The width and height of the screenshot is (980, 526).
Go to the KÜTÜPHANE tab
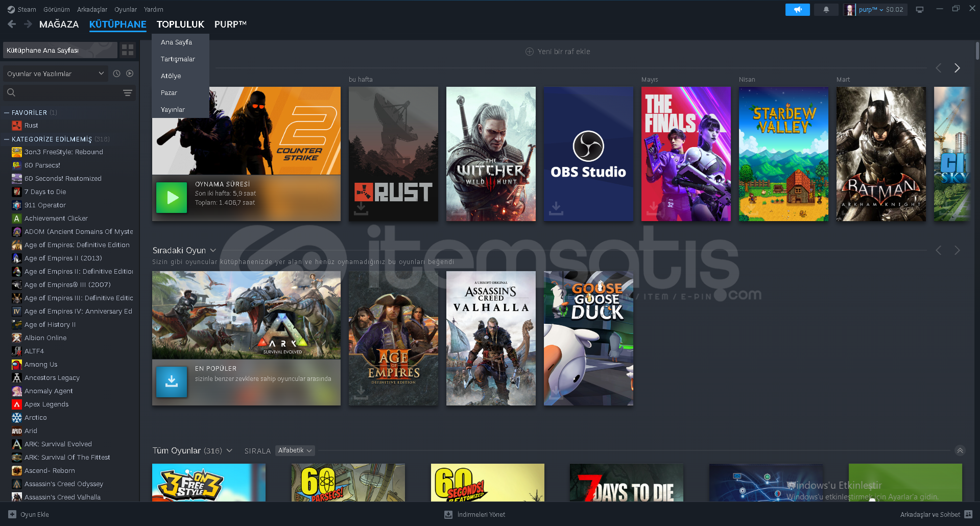point(117,24)
